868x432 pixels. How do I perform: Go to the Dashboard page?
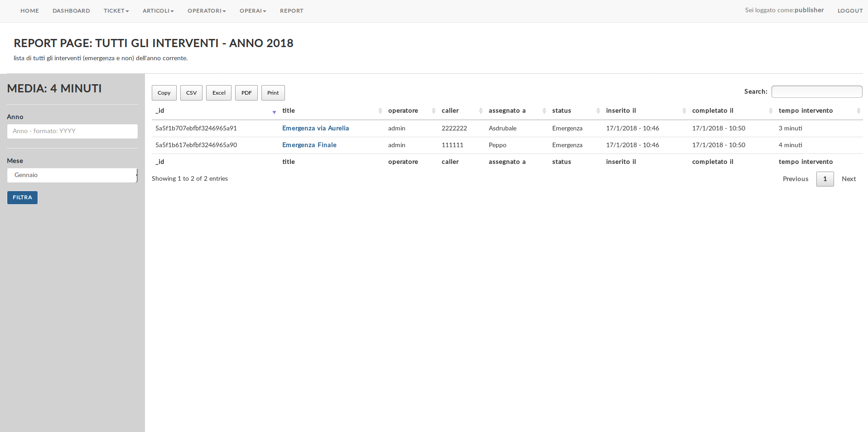click(x=71, y=11)
